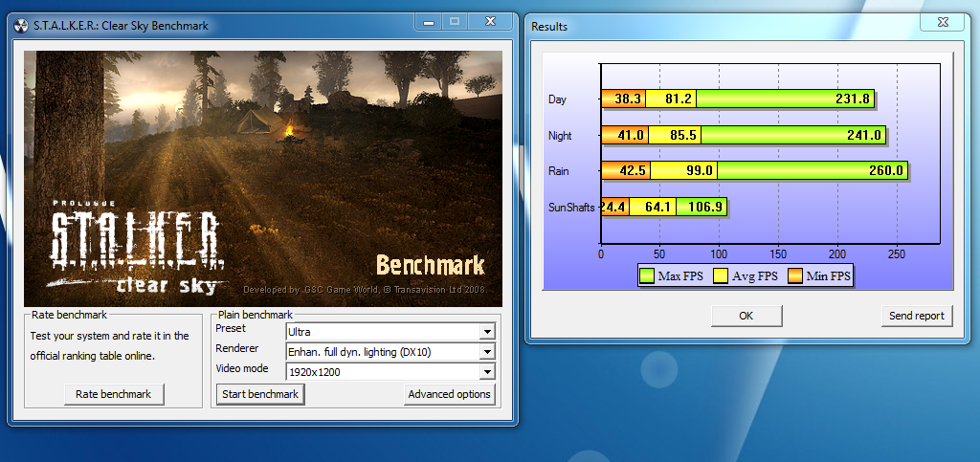980x462 pixels.
Task: Click the SunShafts average value 64.1
Action: 658,208
